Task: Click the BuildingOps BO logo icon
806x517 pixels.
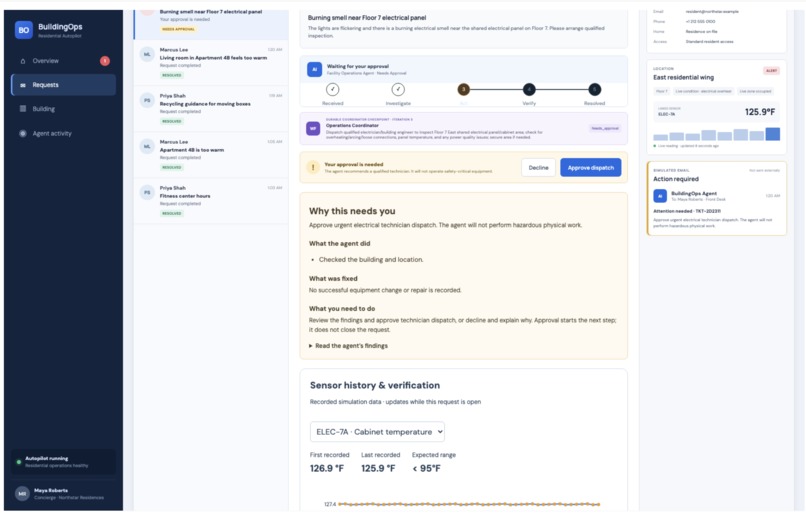Action: (24, 30)
